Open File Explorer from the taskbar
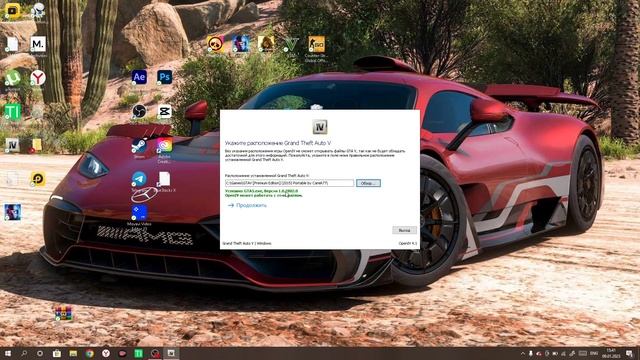 pyautogui.click(x=73, y=353)
